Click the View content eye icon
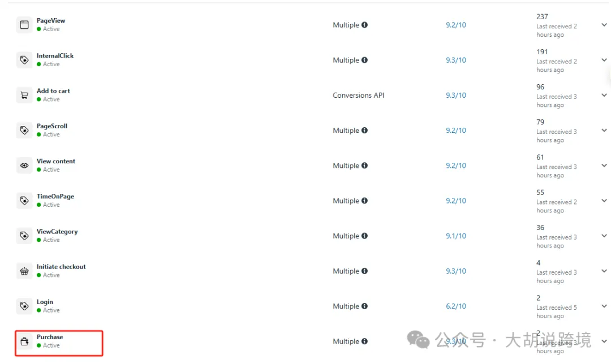Screen dimensions: 611x364 pyautogui.click(x=24, y=166)
